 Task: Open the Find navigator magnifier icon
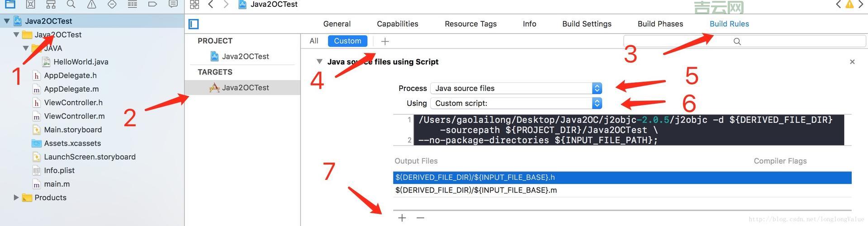tap(71, 5)
